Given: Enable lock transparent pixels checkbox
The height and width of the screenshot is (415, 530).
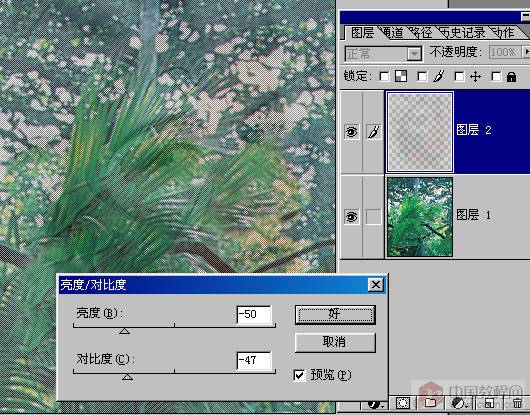Looking at the screenshot, I should (384, 77).
